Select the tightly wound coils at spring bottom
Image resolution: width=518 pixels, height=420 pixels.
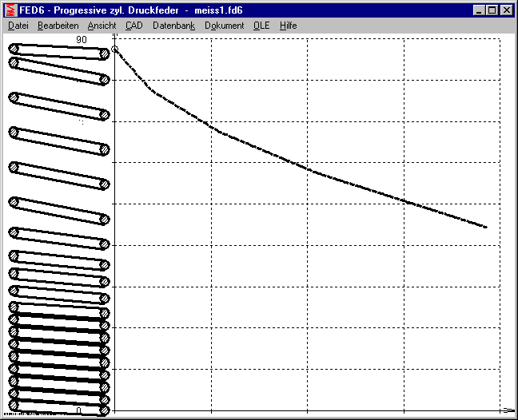(59, 363)
